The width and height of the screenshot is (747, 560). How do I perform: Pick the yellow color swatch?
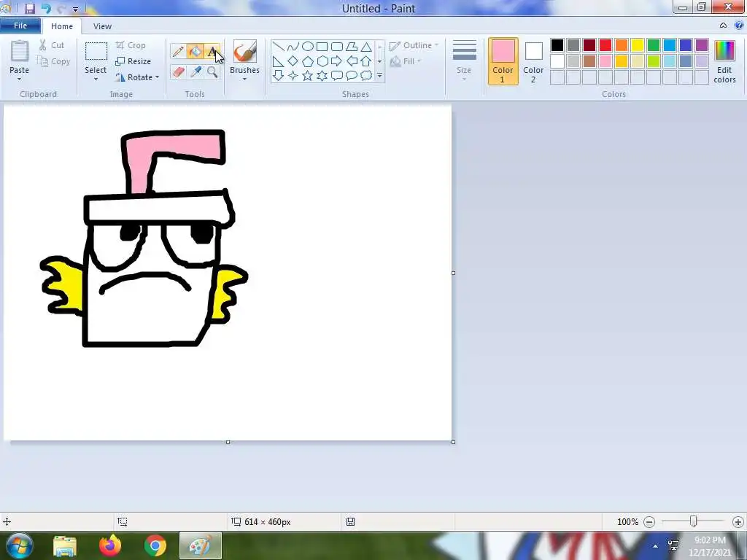coord(638,45)
